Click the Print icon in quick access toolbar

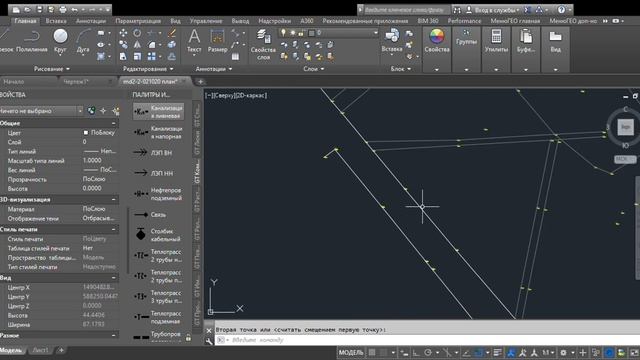pyautogui.click(x=62, y=9)
